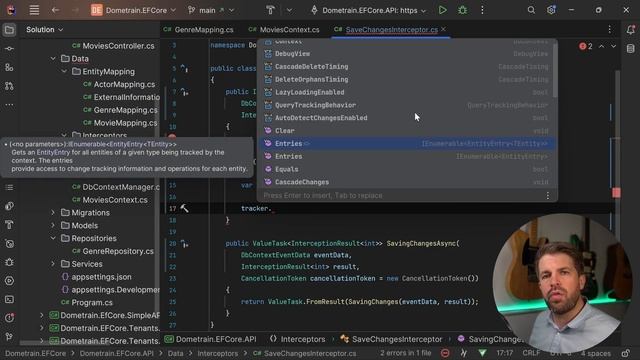
Task: Navigate back with the left arrow
Action: coord(55,10)
